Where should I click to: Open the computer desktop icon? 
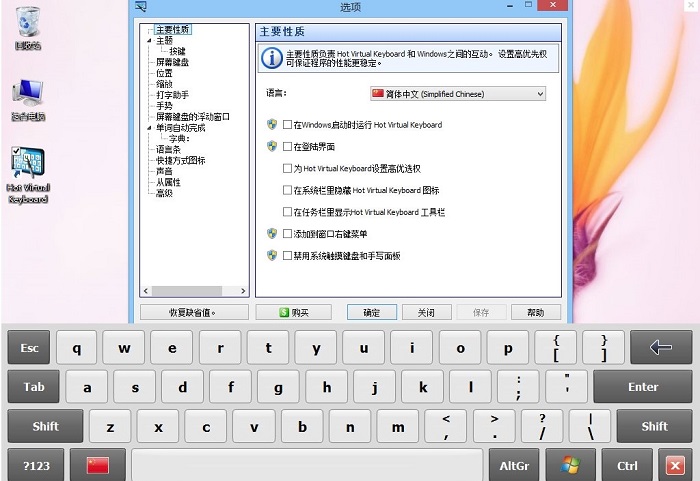pos(28,100)
